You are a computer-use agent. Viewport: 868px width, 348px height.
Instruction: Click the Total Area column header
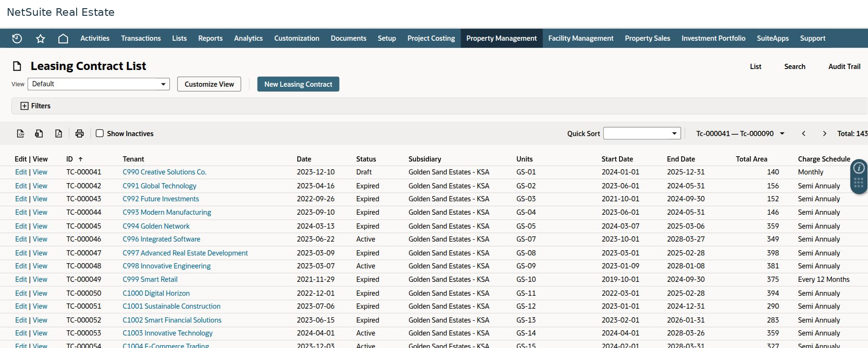[752, 159]
